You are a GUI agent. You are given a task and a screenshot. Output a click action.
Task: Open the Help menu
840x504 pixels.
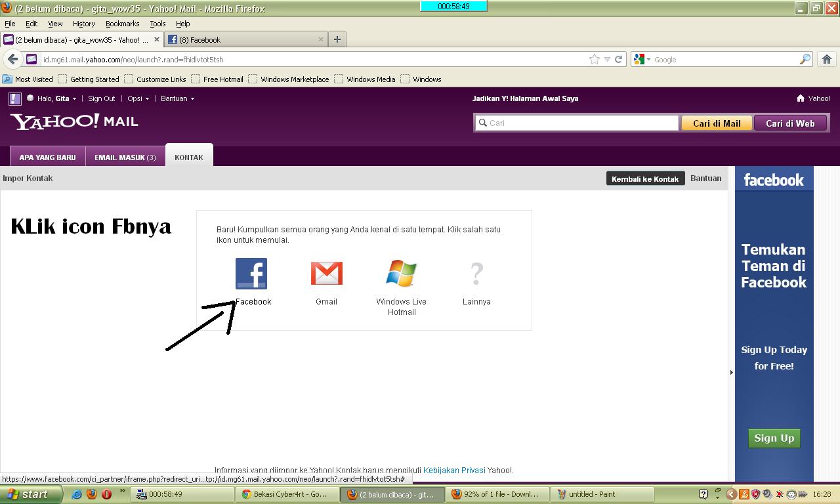click(x=183, y=24)
